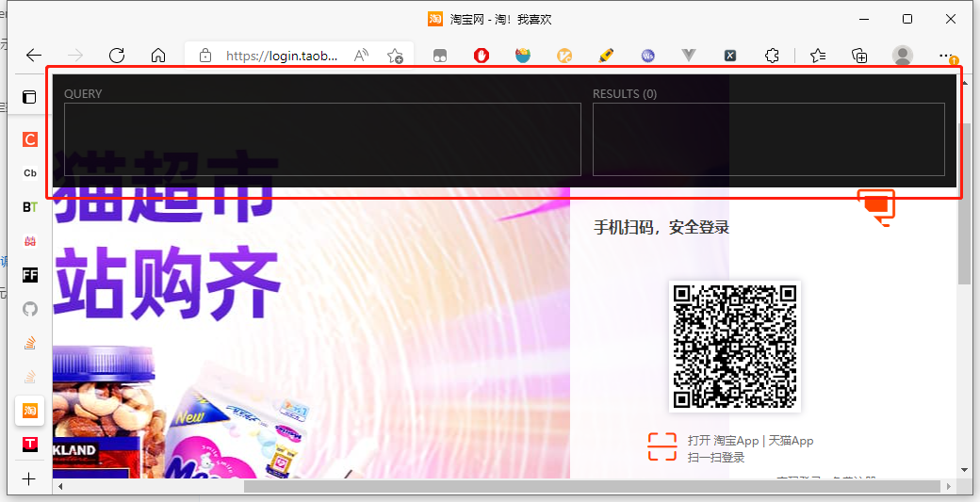The image size is (980, 502).
Task: View site security lock info
Action: tap(205, 57)
